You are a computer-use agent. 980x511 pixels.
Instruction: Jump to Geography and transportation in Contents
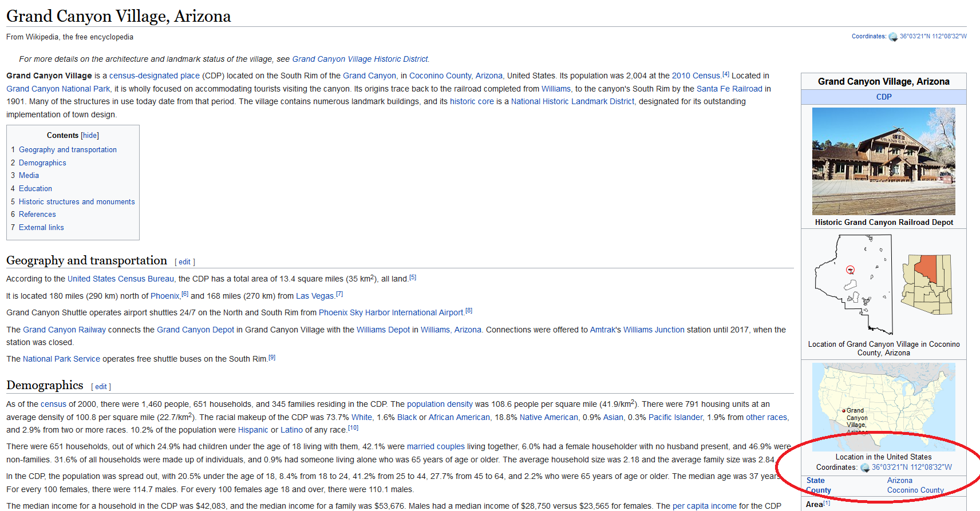[x=68, y=150]
